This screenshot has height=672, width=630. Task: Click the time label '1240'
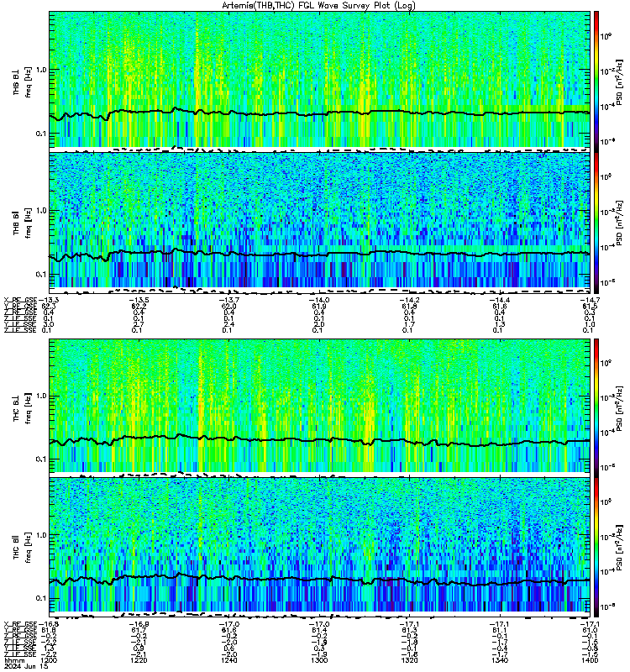coord(229,660)
